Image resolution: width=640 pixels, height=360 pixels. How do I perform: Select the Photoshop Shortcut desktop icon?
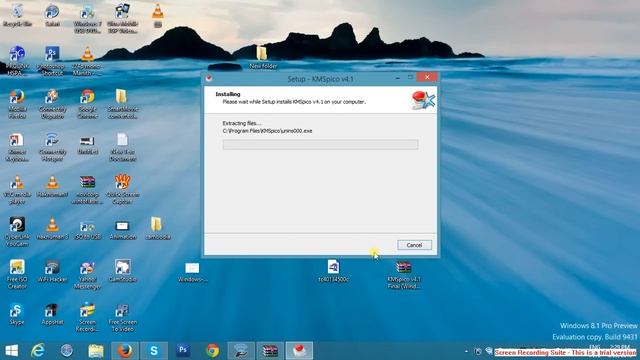coord(52,60)
